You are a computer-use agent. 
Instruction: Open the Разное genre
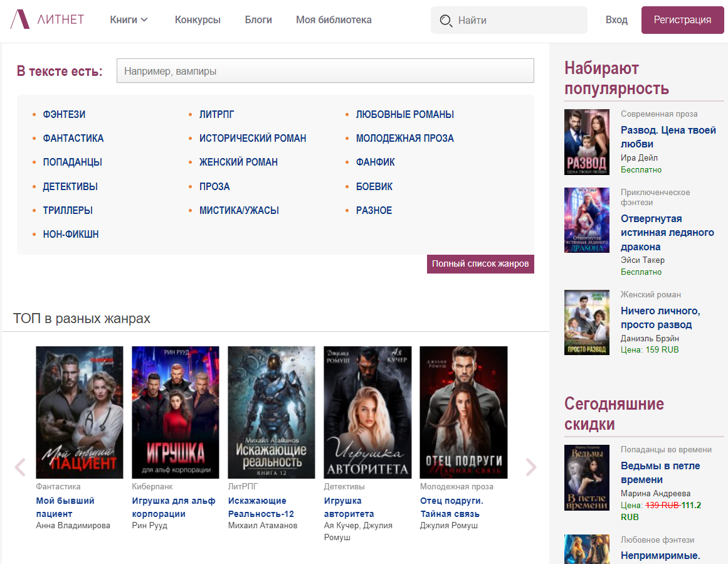pos(374,210)
